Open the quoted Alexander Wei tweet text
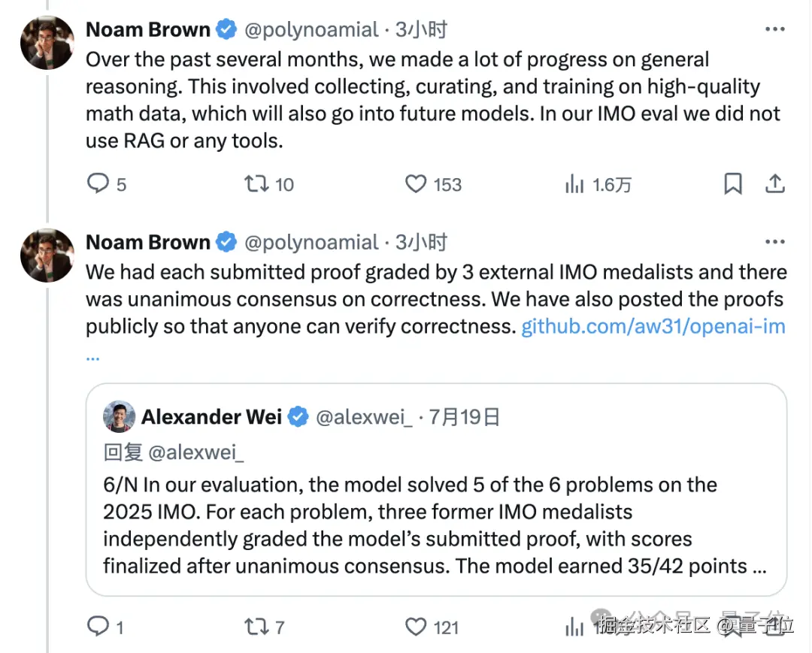 435,525
